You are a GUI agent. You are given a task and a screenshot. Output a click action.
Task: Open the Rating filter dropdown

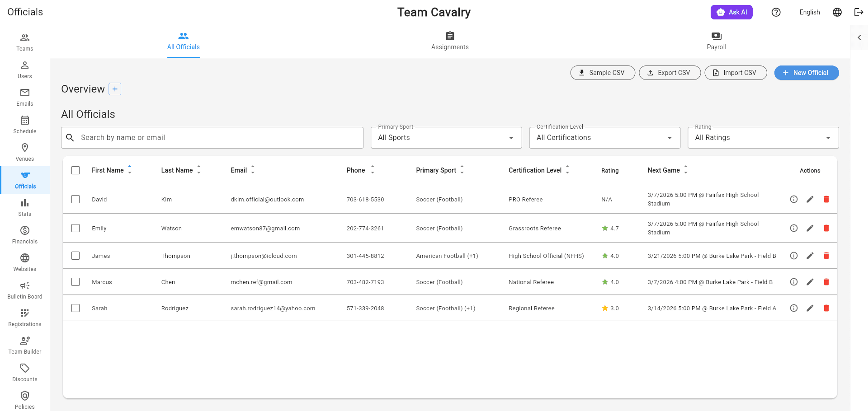click(x=763, y=138)
